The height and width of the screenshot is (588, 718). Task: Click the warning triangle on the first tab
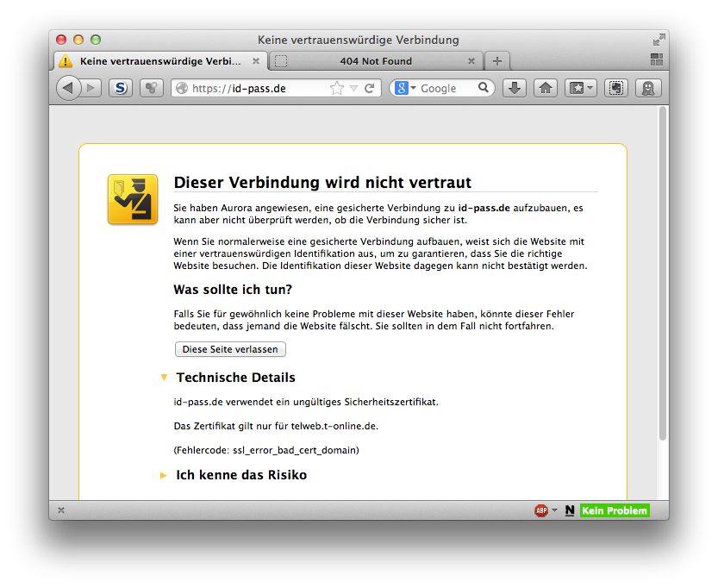pyautogui.click(x=66, y=61)
